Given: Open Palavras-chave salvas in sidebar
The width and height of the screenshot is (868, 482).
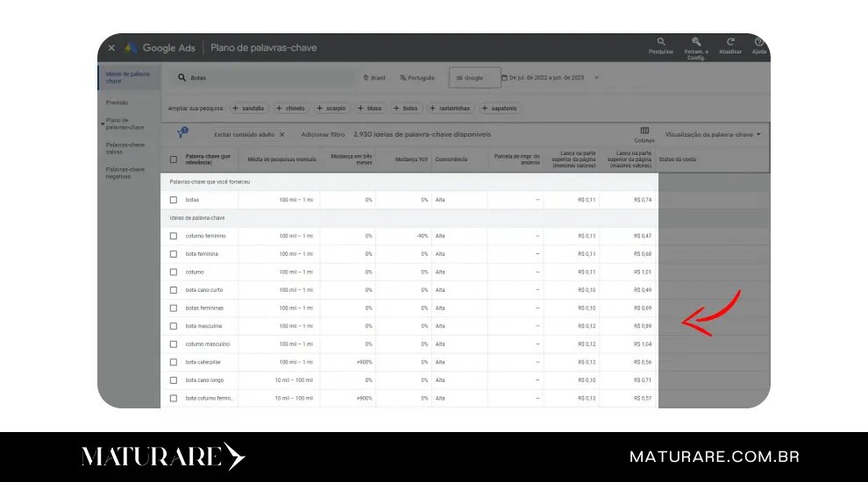Looking at the screenshot, I should click(x=125, y=148).
